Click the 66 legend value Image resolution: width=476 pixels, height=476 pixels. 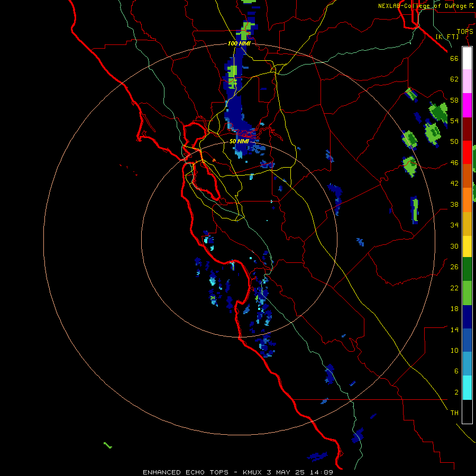coord(454,58)
